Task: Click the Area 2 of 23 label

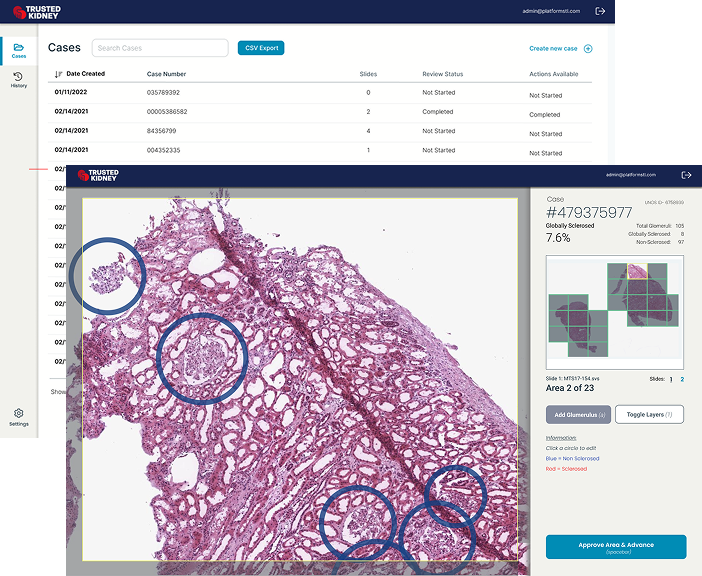Action: [x=569, y=388]
